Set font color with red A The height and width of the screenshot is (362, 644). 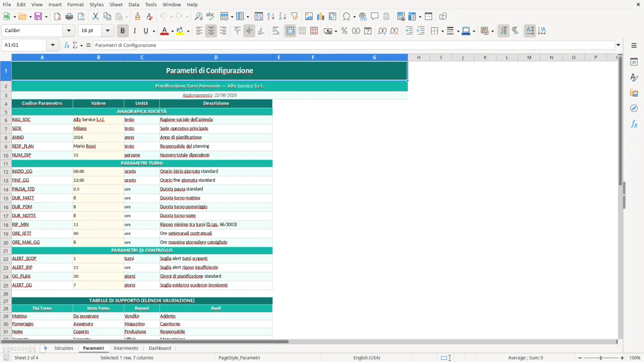(x=164, y=31)
